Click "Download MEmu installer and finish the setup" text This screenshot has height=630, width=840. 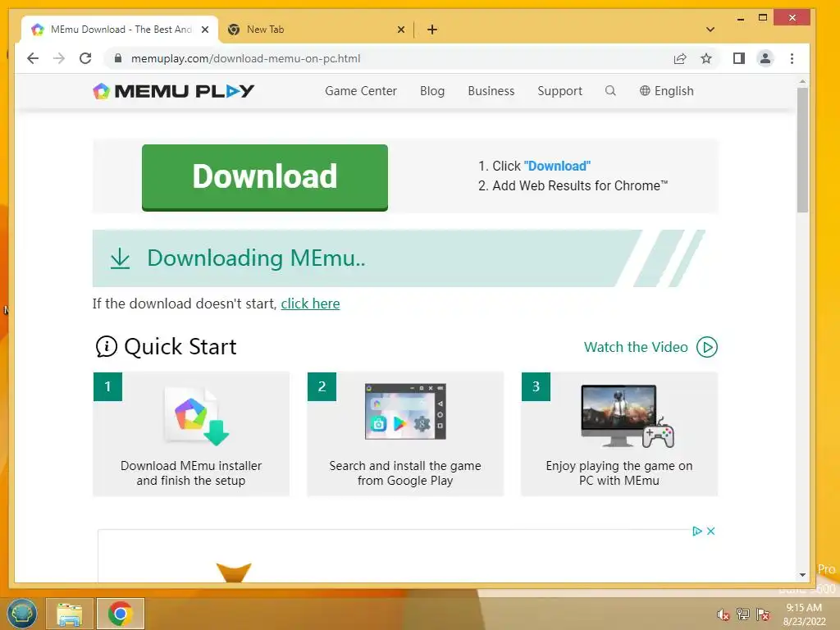tap(191, 473)
